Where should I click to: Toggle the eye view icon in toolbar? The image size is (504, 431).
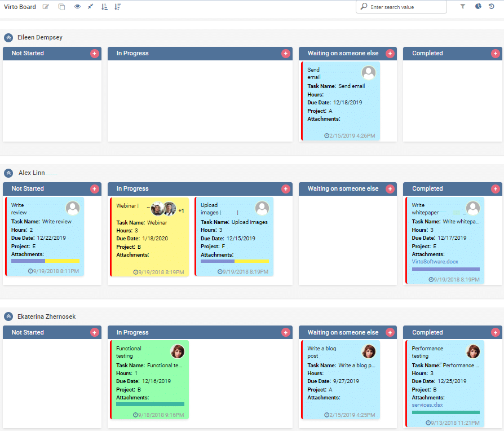(x=77, y=6)
